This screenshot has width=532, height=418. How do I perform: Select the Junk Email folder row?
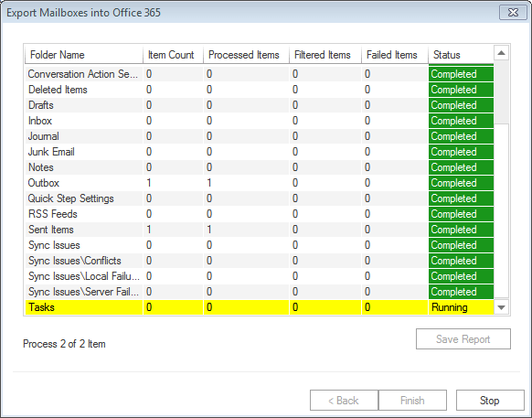coord(260,152)
